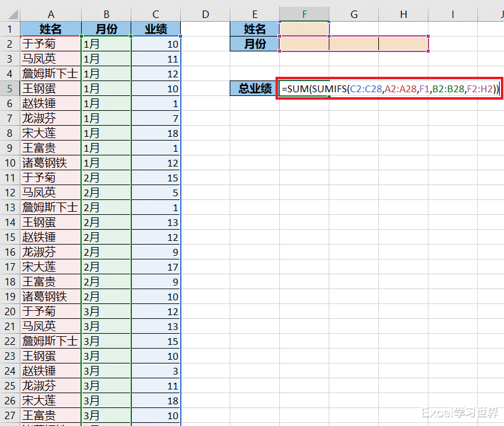
Task: Select column D header
Action: tap(206, 14)
